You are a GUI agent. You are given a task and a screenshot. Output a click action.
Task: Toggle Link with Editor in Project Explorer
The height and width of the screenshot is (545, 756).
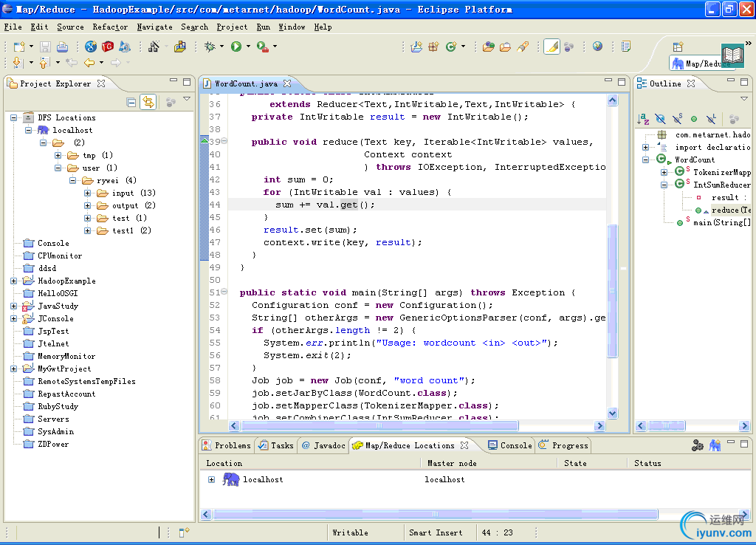coord(148,102)
